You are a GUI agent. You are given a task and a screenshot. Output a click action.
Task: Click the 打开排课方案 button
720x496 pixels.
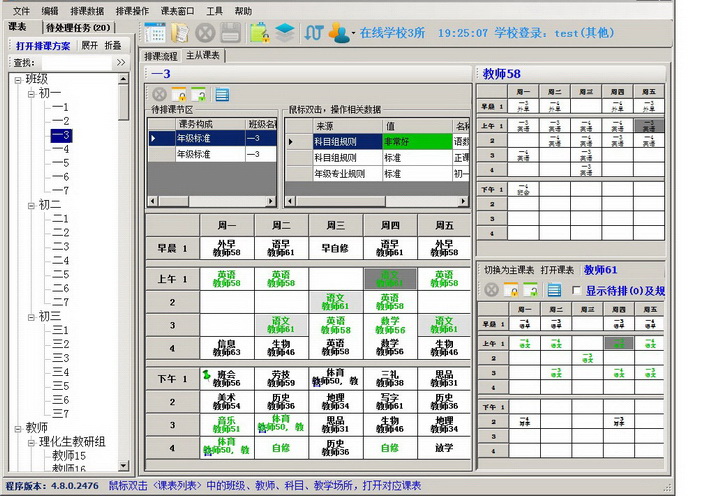click(x=43, y=45)
